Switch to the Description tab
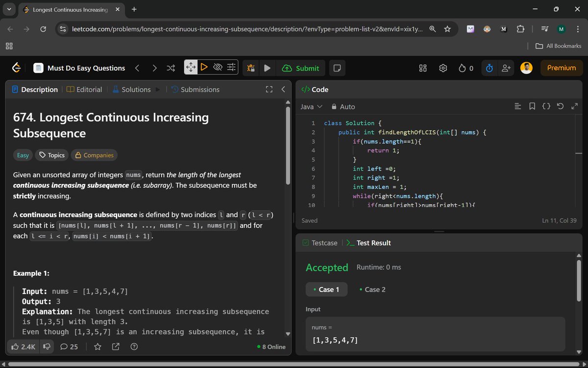 click(x=34, y=89)
